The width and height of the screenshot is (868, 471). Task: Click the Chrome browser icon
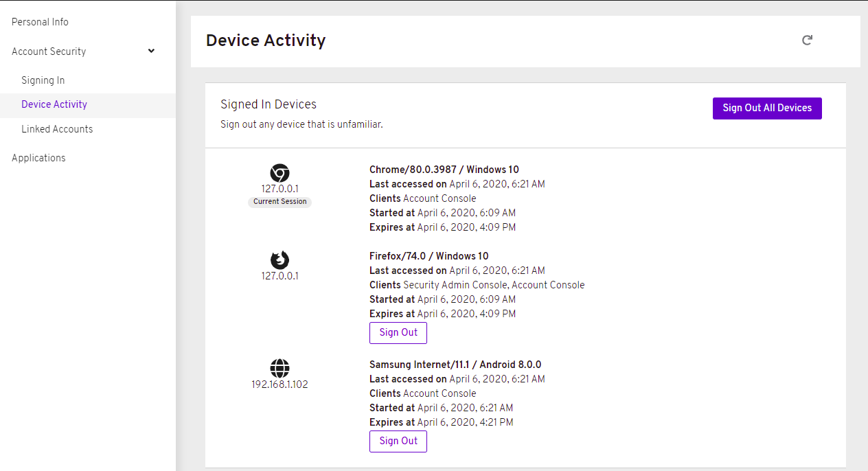[x=279, y=173]
